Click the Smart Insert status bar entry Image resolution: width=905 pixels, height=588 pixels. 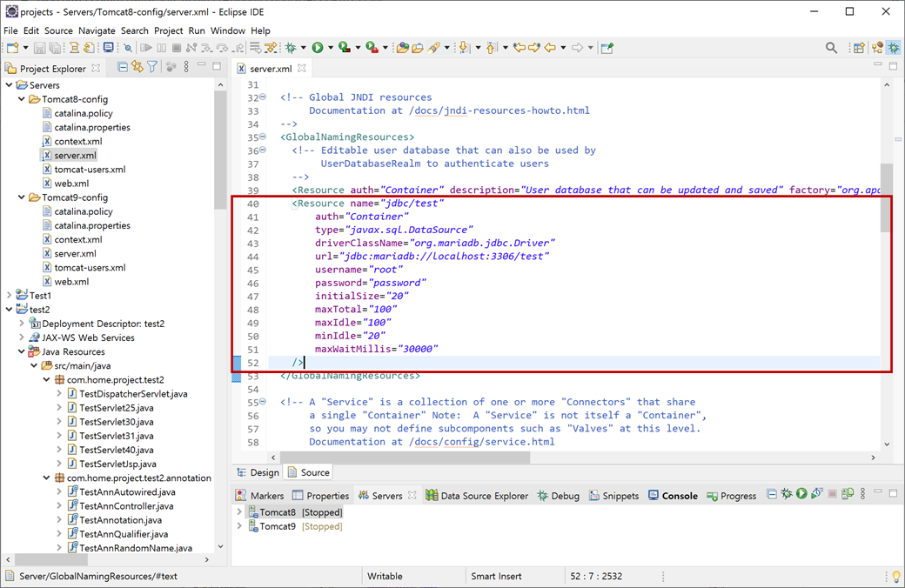point(496,576)
